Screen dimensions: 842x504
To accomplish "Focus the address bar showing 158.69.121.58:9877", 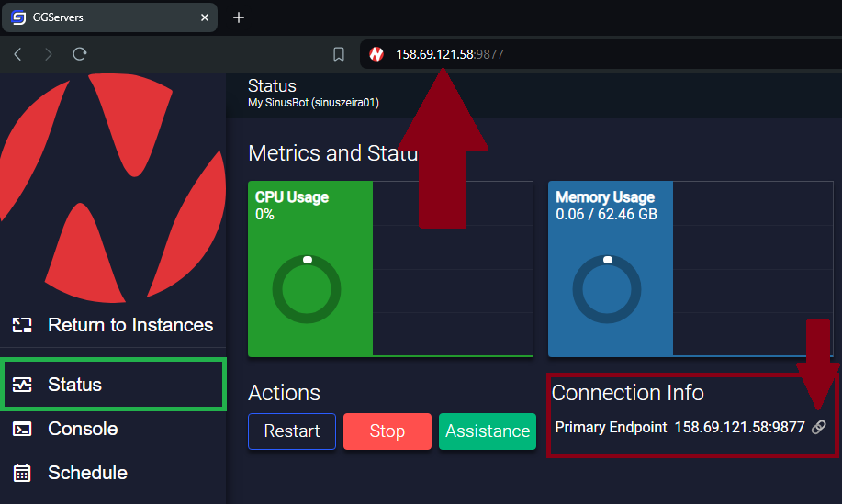I will (551, 55).
